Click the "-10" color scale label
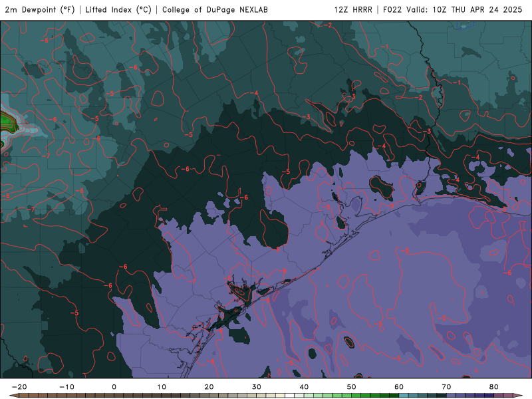The width and height of the screenshot is (532, 399). [66, 387]
